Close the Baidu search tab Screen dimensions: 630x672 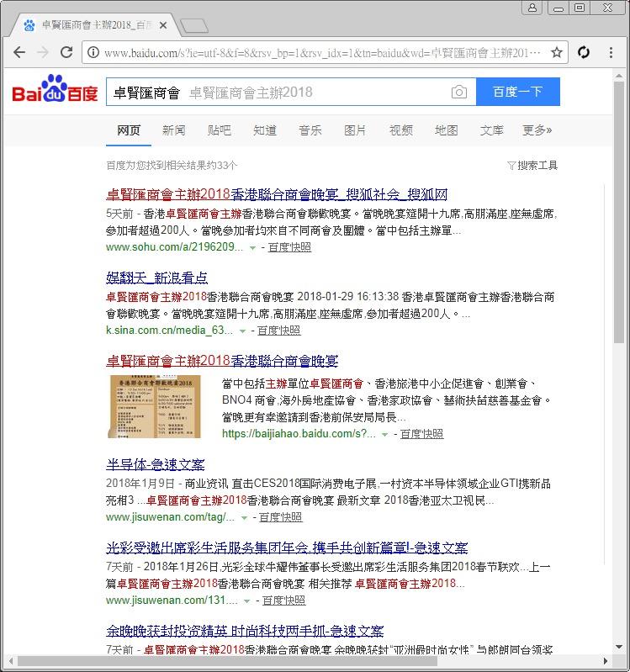point(163,26)
